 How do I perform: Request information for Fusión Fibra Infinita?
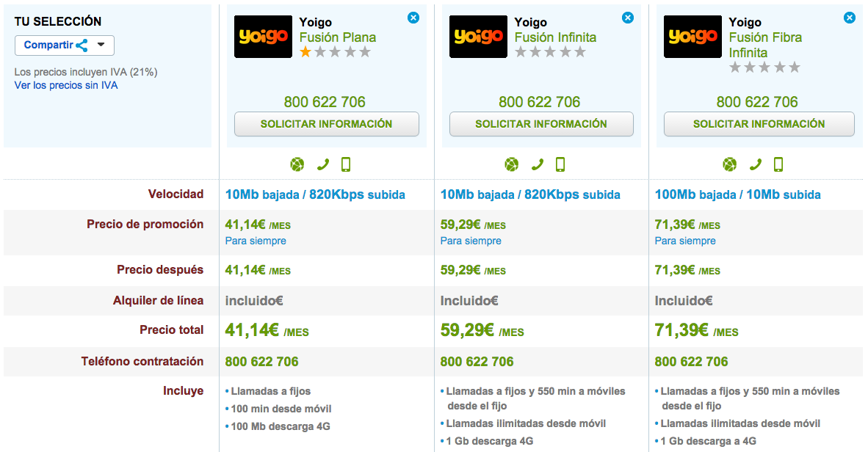click(759, 124)
